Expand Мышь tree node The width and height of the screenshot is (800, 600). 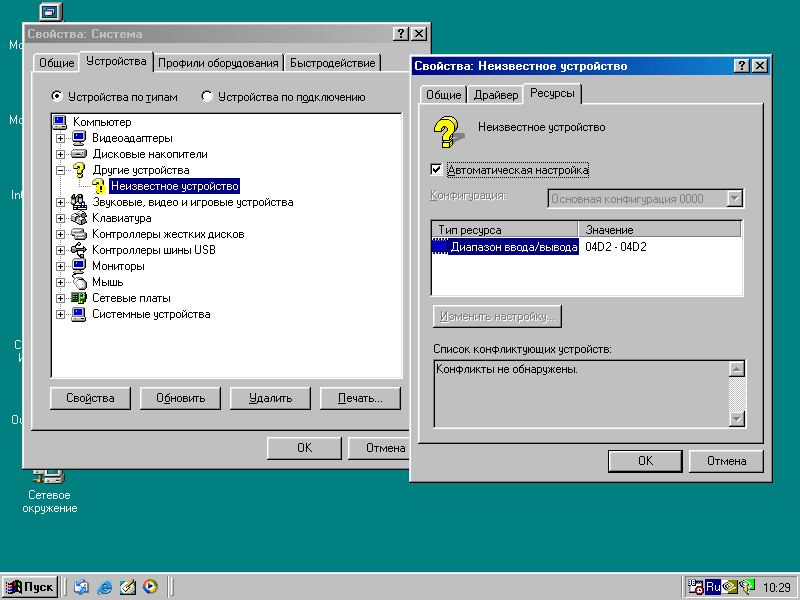[60, 282]
